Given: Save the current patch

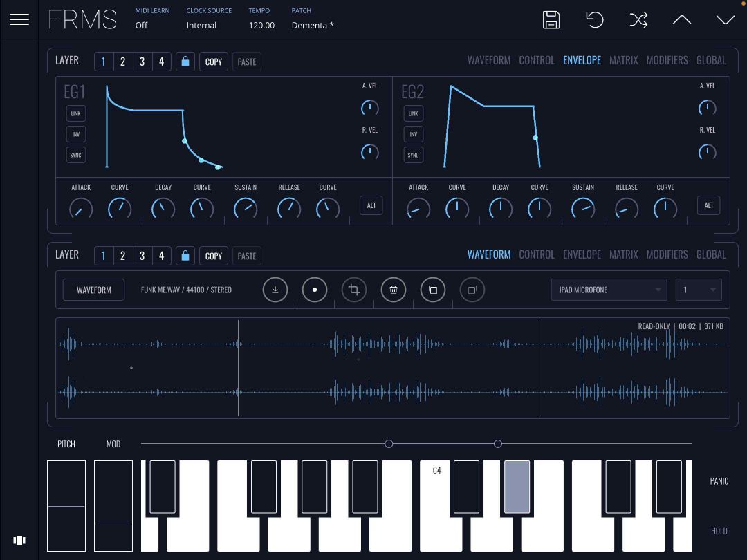Looking at the screenshot, I should 551,19.
